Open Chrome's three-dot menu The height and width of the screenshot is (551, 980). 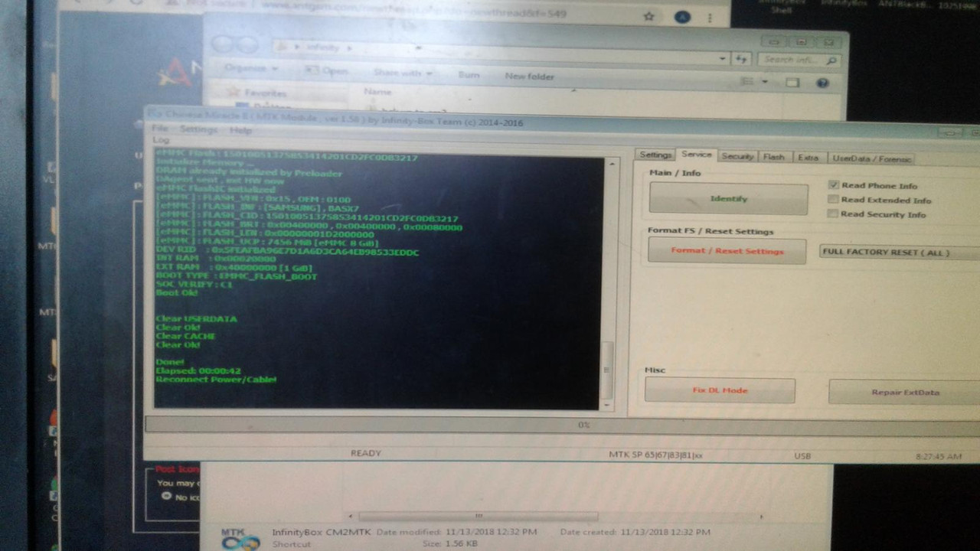pos(710,17)
